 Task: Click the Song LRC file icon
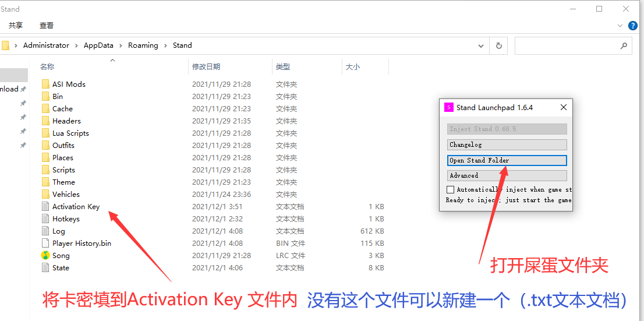coord(45,256)
